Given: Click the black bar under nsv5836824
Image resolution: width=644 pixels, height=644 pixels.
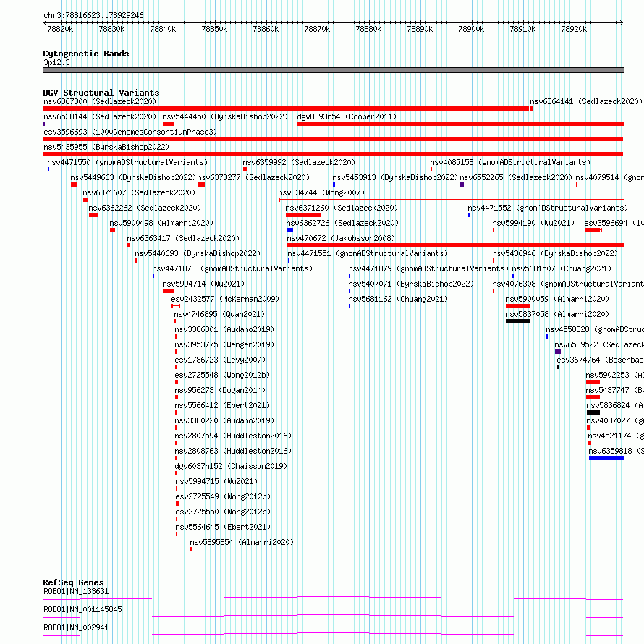Looking at the screenshot, I should pos(593,412).
